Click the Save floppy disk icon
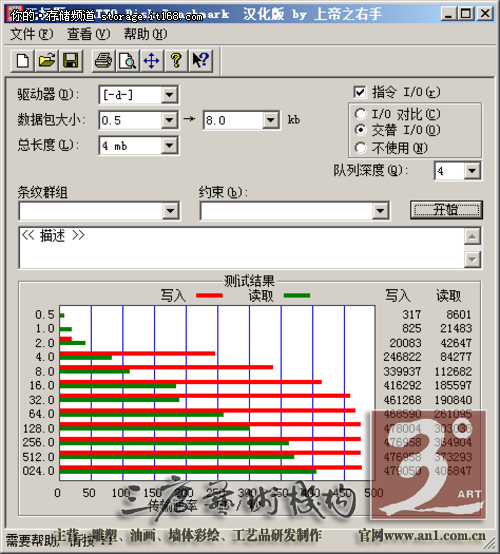The image size is (500, 554). click(x=71, y=60)
